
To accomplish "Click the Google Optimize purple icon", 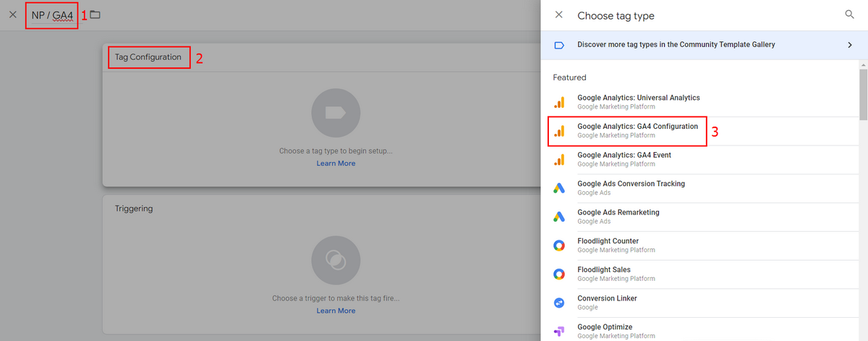I will point(558,332).
